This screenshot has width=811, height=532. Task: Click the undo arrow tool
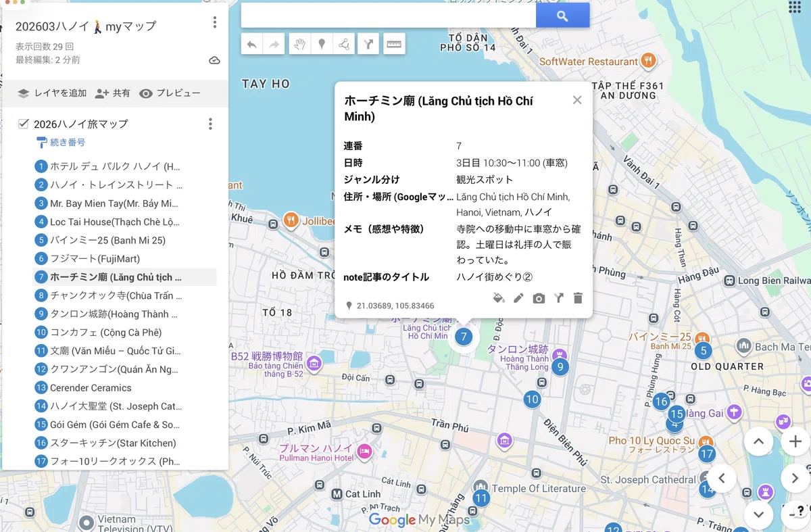252,45
